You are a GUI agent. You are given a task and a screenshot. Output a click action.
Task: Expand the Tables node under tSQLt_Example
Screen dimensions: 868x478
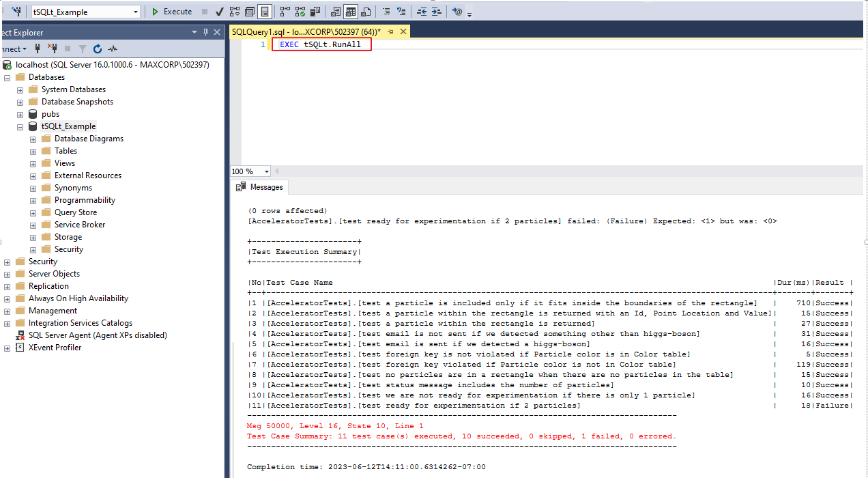[x=32, y=150]
